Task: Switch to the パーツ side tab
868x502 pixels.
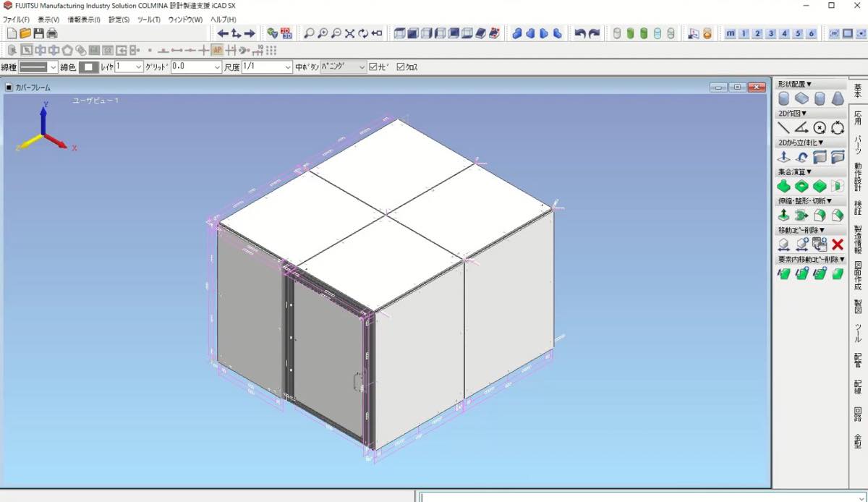Action: click(x=858, y=144)
